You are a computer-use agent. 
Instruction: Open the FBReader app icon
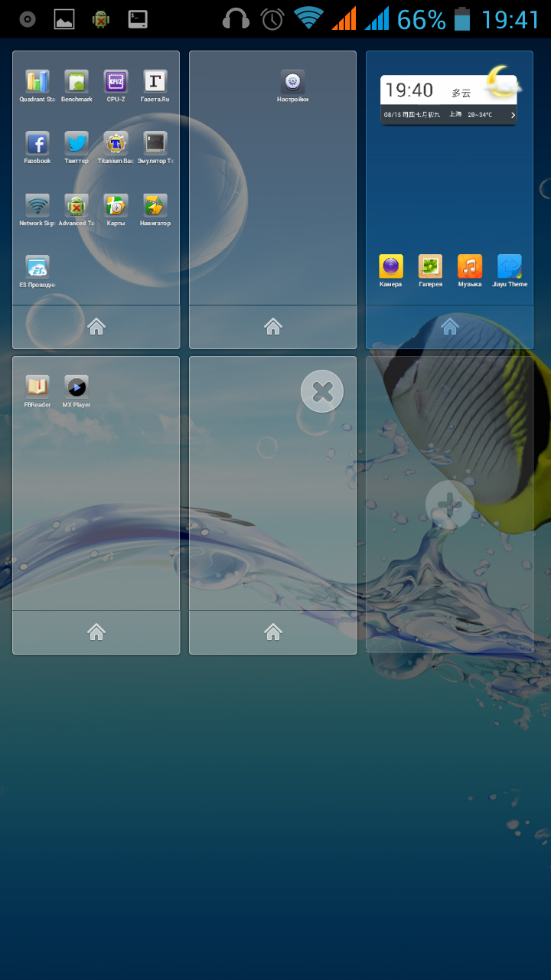point(37,387)
